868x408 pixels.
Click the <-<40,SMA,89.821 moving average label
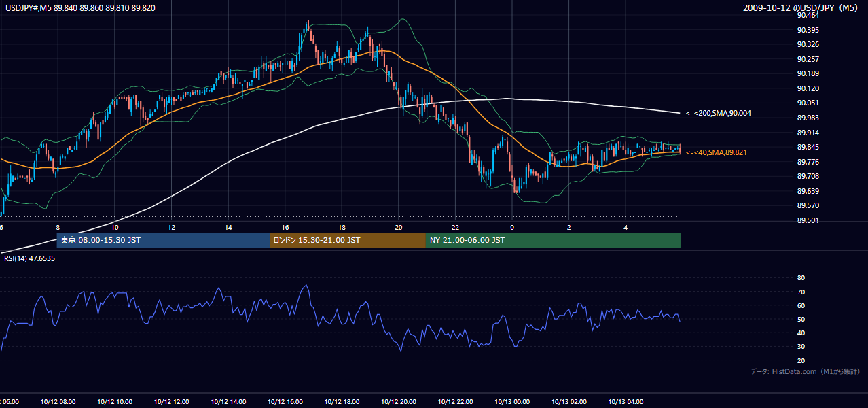click(716, 152)
